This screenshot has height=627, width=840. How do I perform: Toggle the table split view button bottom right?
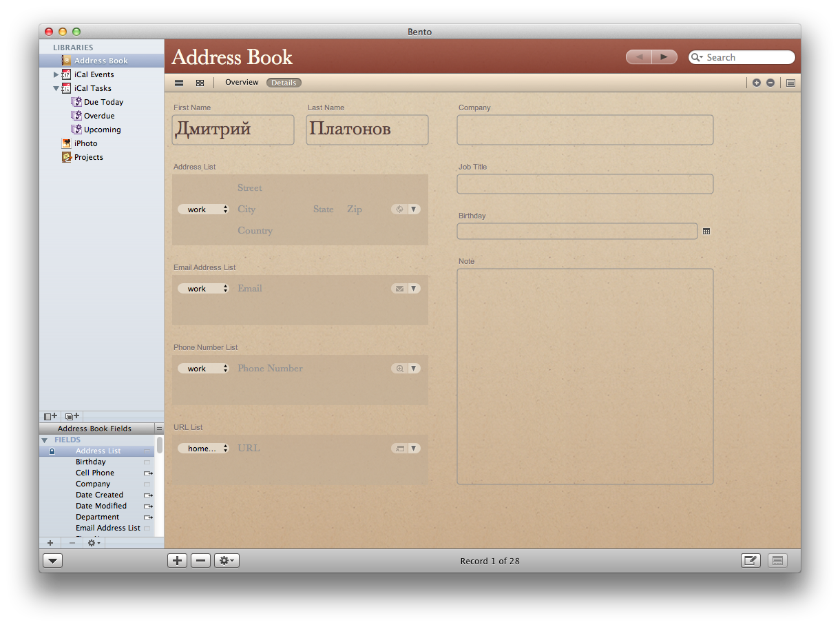coord(777,561)
